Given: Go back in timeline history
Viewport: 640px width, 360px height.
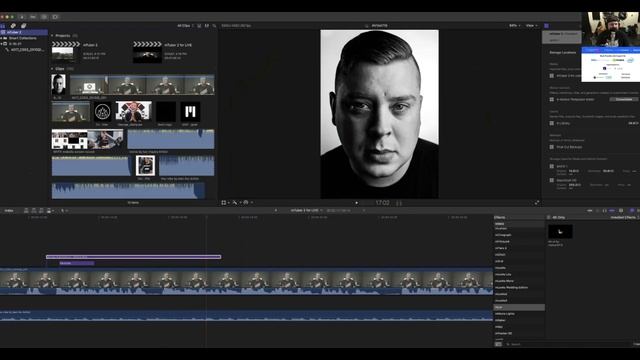Looking at the screenshot, I should click(276, 211).
